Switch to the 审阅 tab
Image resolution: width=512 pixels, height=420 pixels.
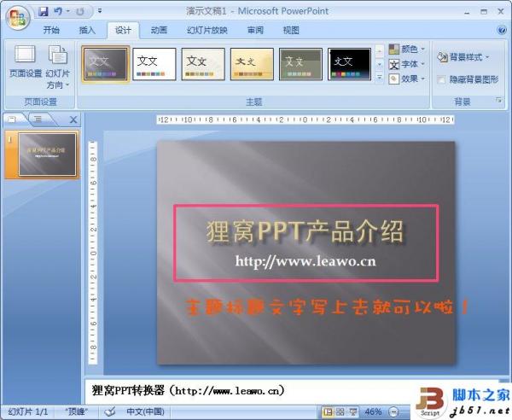(x=255, y=31)
